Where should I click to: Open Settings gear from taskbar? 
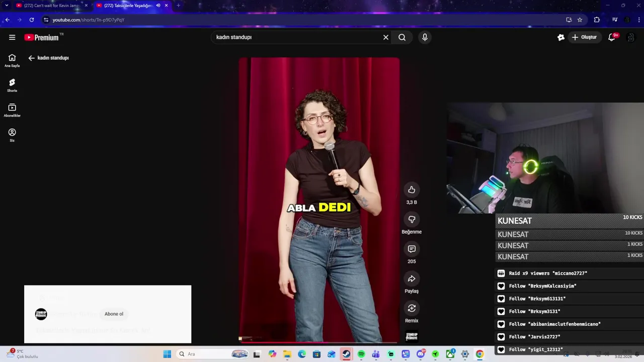coord(465,354)
